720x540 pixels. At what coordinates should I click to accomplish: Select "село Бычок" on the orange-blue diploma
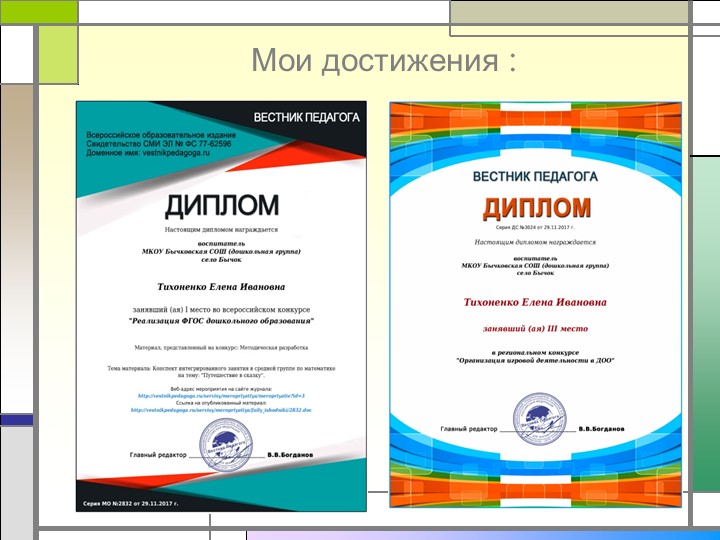point(535,273)
